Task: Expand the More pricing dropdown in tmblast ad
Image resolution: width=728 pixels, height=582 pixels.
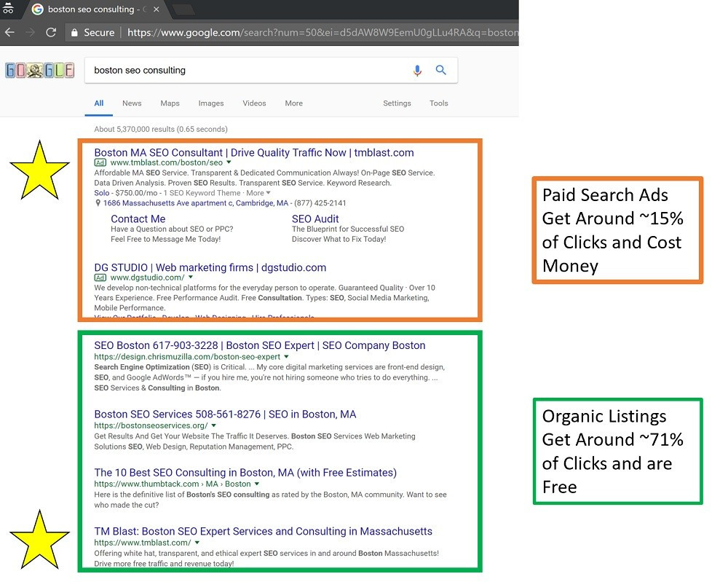Action: coord(258,193)
